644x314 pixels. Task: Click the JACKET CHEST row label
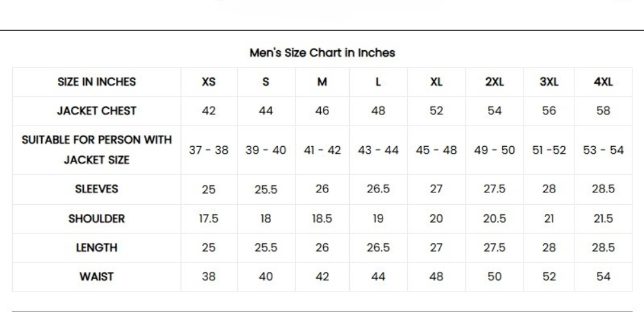click(97, 111)
